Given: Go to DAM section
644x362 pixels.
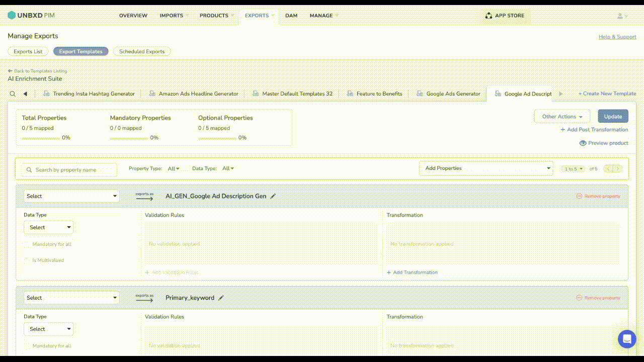Looking at the screenshot, I should point(291,16).
